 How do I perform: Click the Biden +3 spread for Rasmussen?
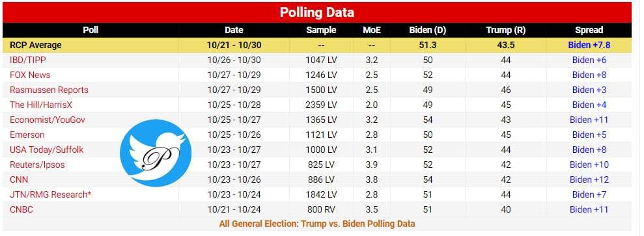589,90
